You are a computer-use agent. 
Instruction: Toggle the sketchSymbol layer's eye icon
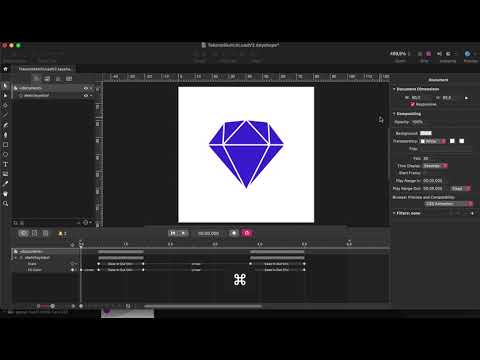pyautogui.click(x=86, y=95)
